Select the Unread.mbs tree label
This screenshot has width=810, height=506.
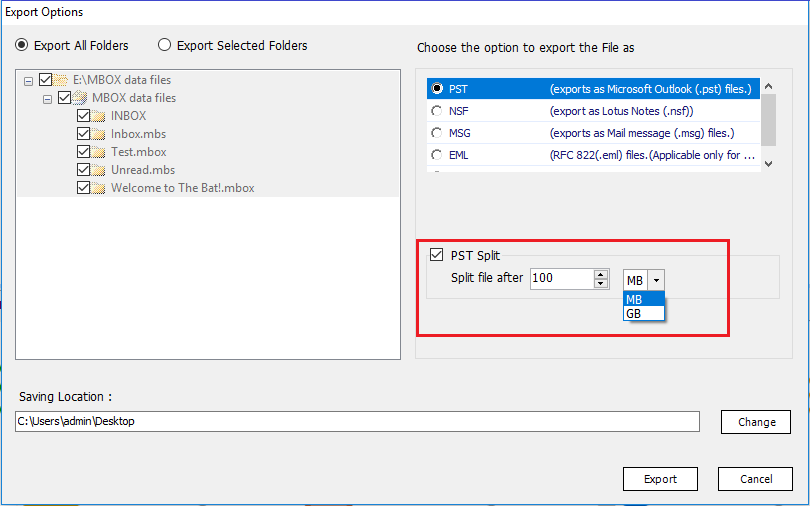tap(143, 170)
